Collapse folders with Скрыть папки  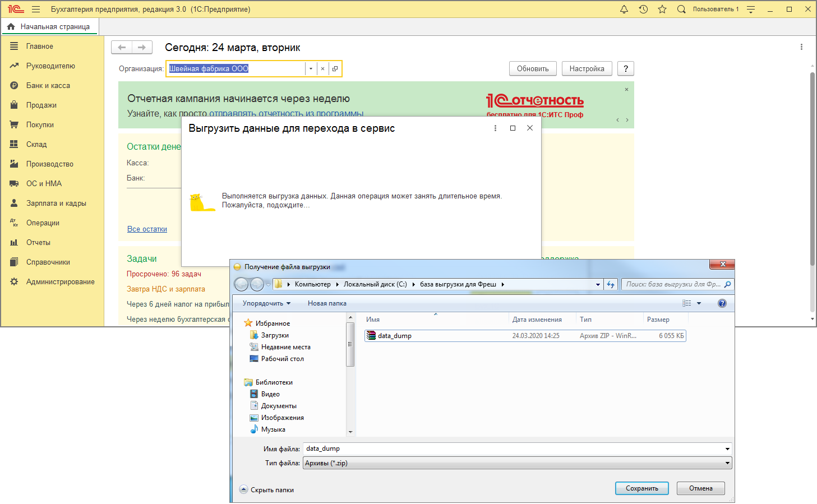tap(267, 489)
